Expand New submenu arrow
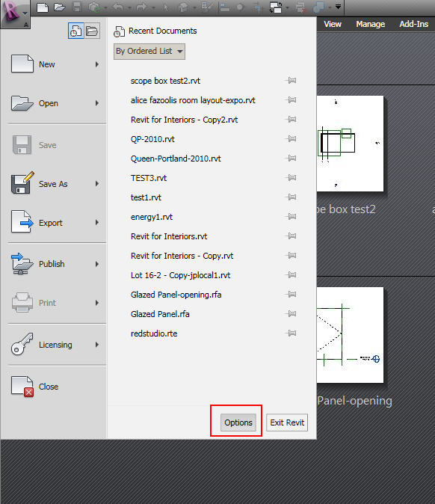The height and width of the screenshot is (504, 435). (97, 64)
